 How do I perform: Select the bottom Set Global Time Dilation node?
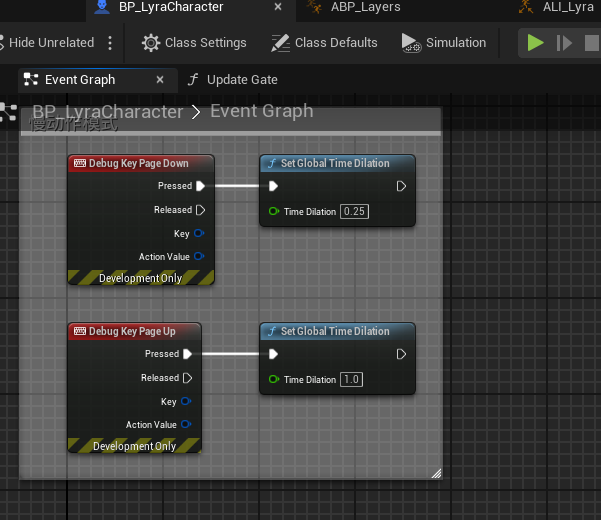tap(337, 331)
